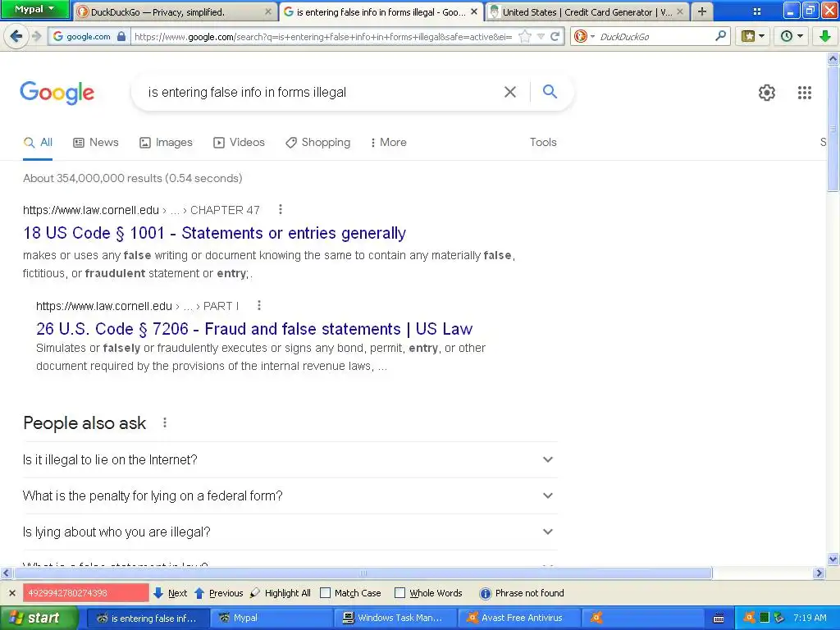Screen dimensions: 840x630
Task: Select the News search tab
Action: click(x=96, y=143)
